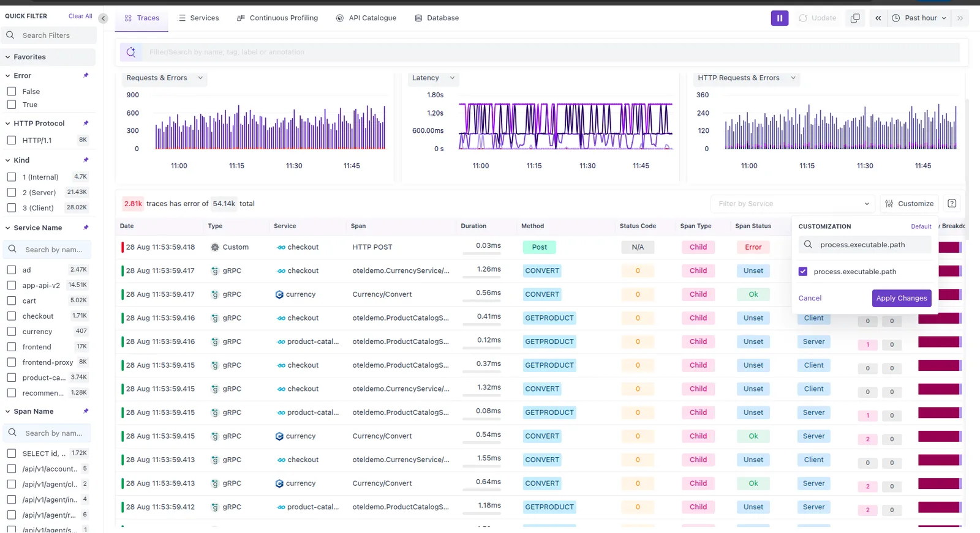Viewport: 980px width, 533px height.
Task: Open the Latency chart dropdown
Action: coord(434,78)
